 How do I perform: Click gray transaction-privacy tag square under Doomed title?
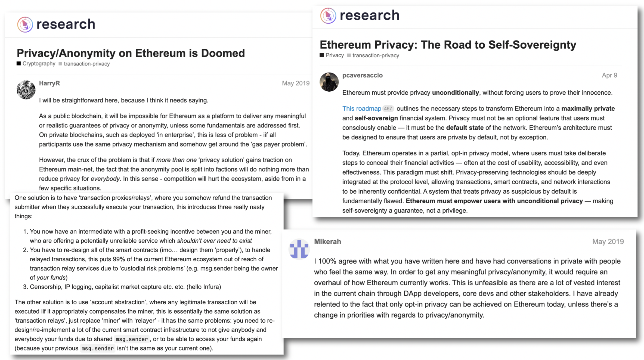click(x=60, y=64)
